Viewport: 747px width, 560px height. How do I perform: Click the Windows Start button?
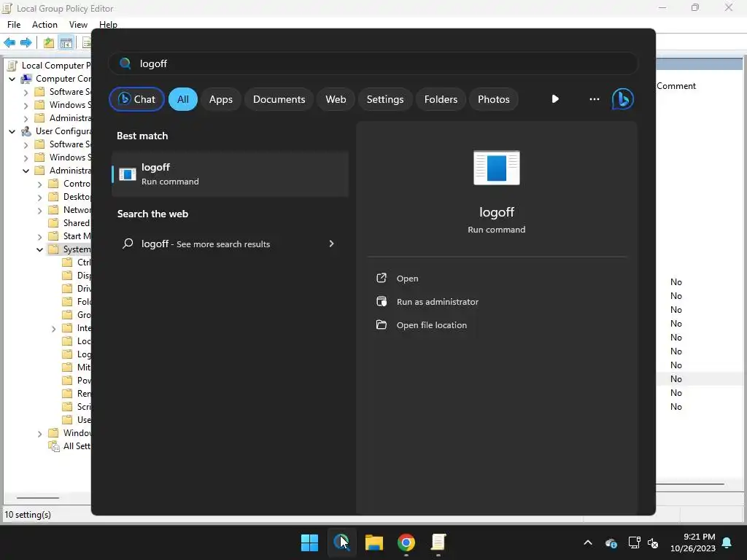coord(309,542)
